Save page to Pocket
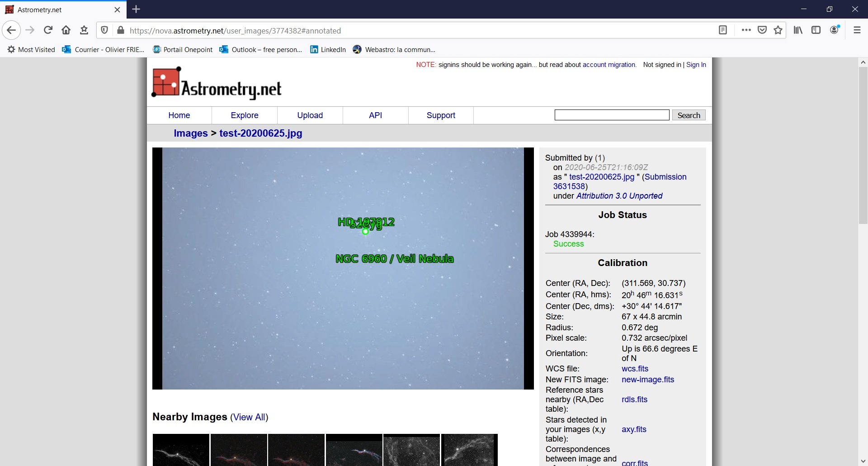Screen dimensions: 868x466 pyautogui.click(x=762, y=30)
